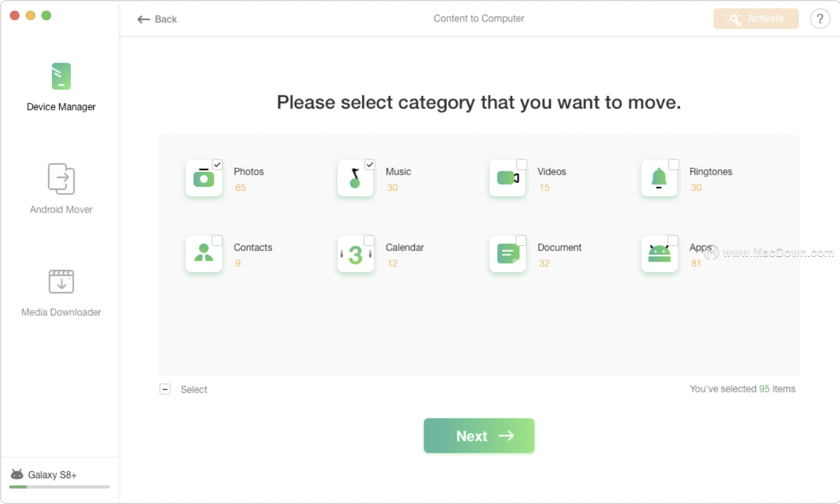Click the Ringtones bell icon
Screen dimensions: 840x504
point(659,179)
